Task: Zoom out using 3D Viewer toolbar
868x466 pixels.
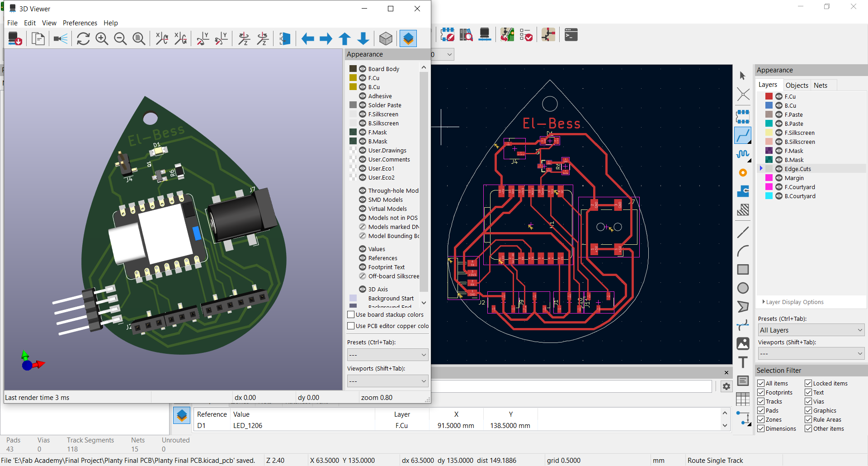Action: pyautogui.click(x=120, y=39)
